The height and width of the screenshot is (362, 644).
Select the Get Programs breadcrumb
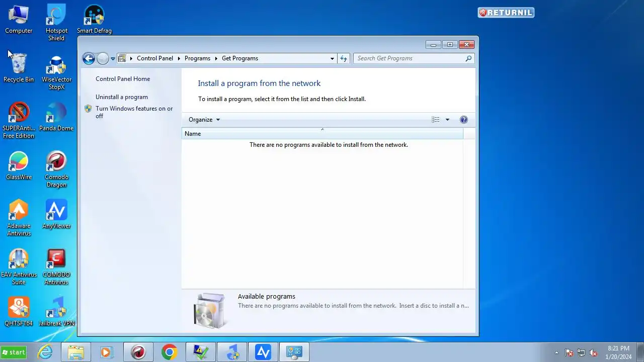240,58
